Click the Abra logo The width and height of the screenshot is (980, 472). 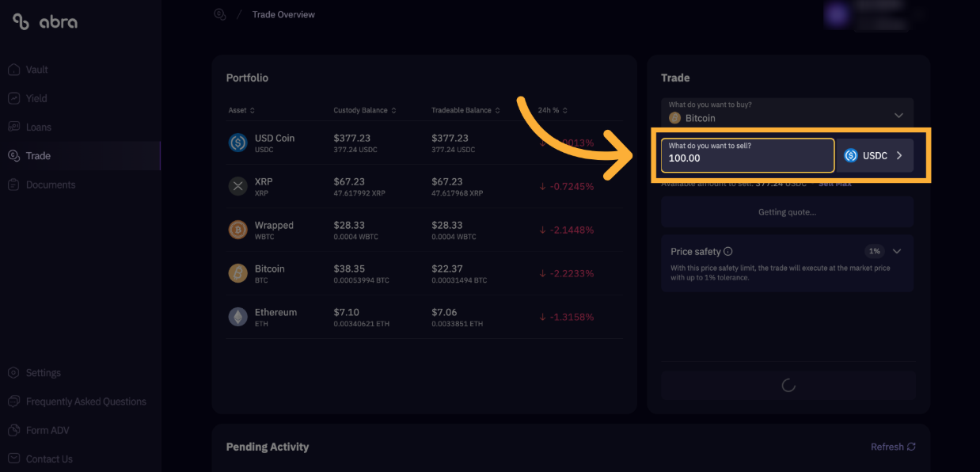point(45,21)
